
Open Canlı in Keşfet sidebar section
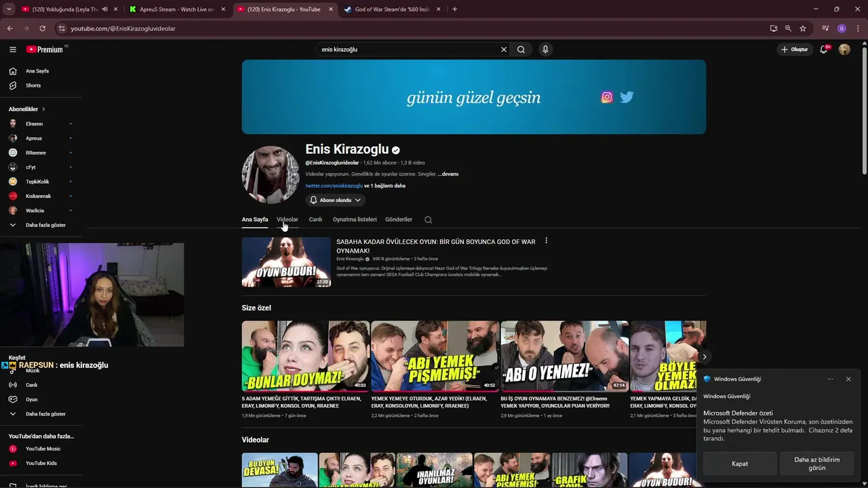pos(31,385)
